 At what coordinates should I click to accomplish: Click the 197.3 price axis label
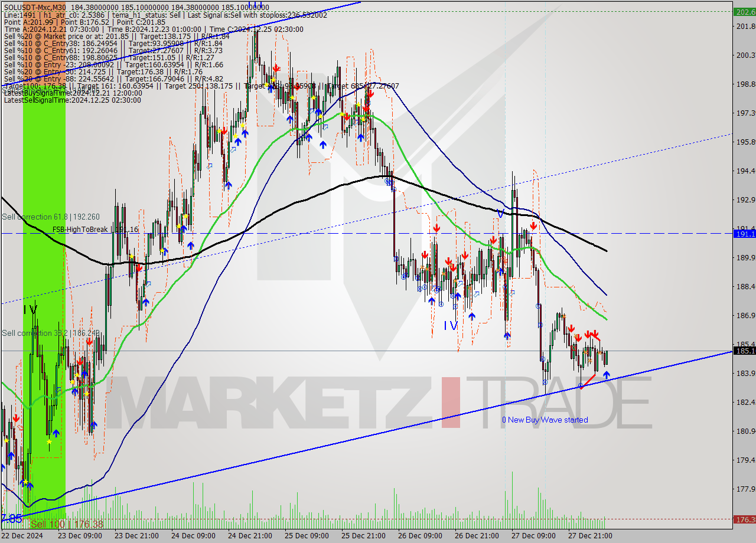(x=745, y=113)
